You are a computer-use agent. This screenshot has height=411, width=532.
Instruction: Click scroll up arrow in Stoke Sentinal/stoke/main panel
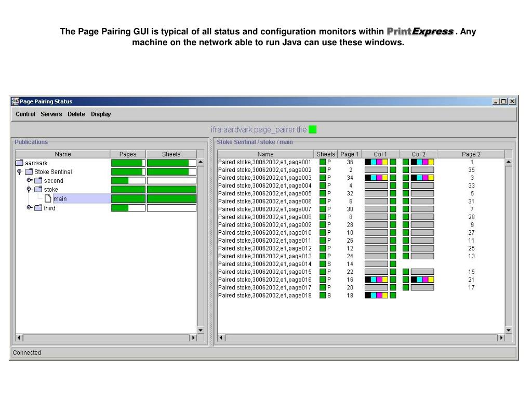click(508, 162)
